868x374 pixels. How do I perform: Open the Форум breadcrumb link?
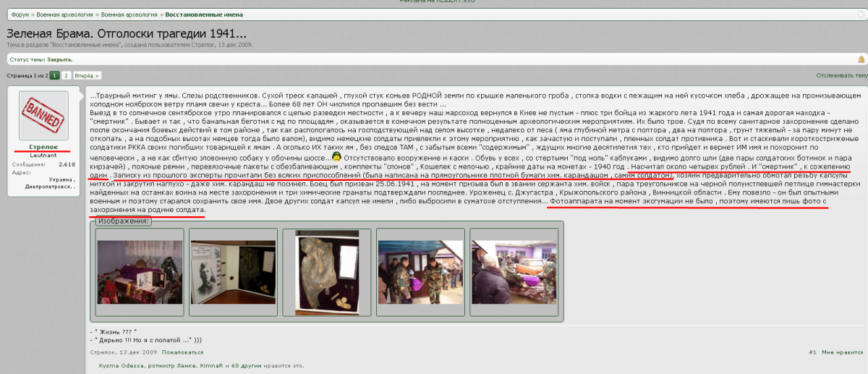(20, 14)
